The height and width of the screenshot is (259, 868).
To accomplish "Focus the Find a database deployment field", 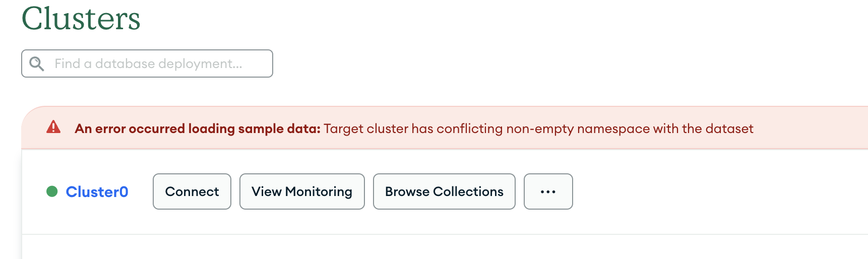I will (151, 63).
